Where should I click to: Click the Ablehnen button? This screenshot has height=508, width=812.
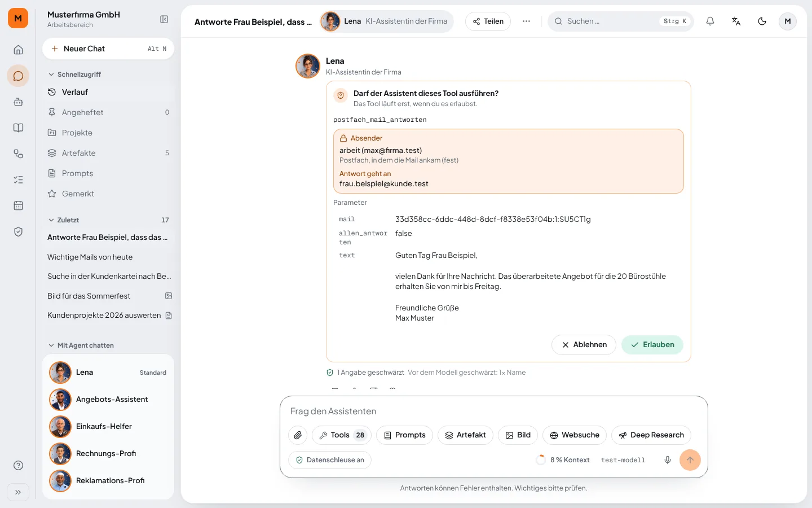[584, 345]
